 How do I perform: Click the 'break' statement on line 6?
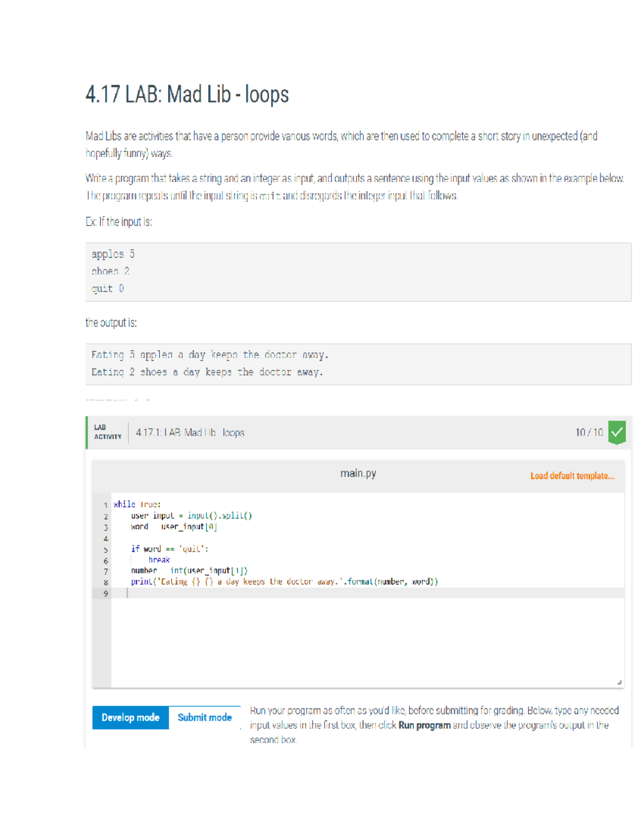(159, 560)
